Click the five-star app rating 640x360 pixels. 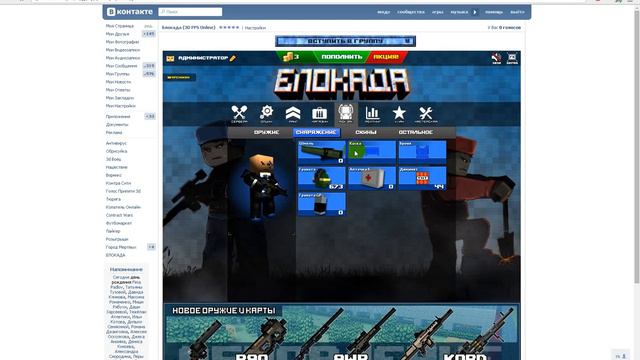pos(229,27)
